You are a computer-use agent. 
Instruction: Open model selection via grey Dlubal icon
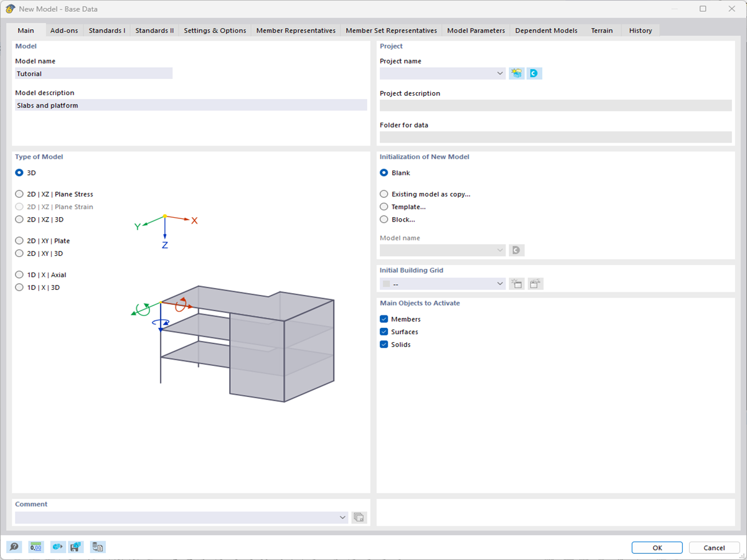(517, 250)
